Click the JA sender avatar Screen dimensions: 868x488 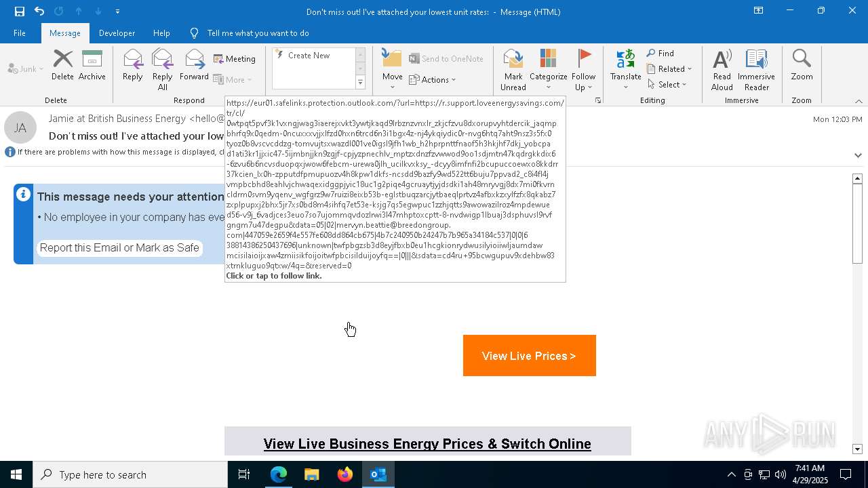tap(20, 127)
